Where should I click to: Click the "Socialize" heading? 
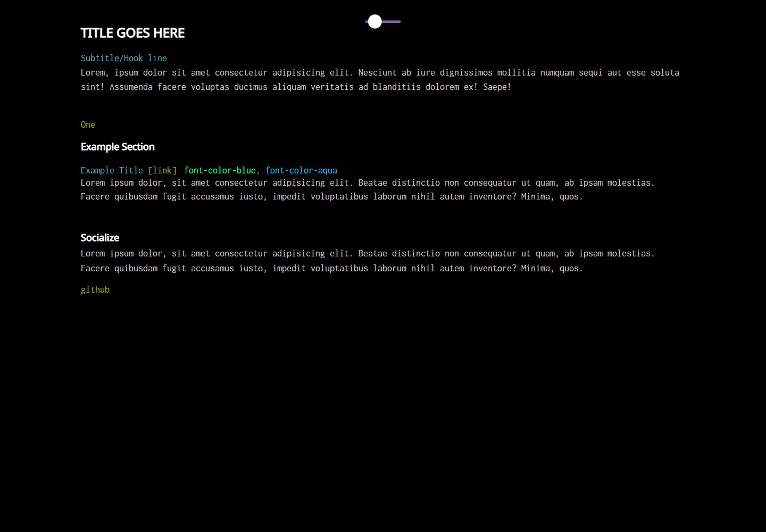coord(100,238)
